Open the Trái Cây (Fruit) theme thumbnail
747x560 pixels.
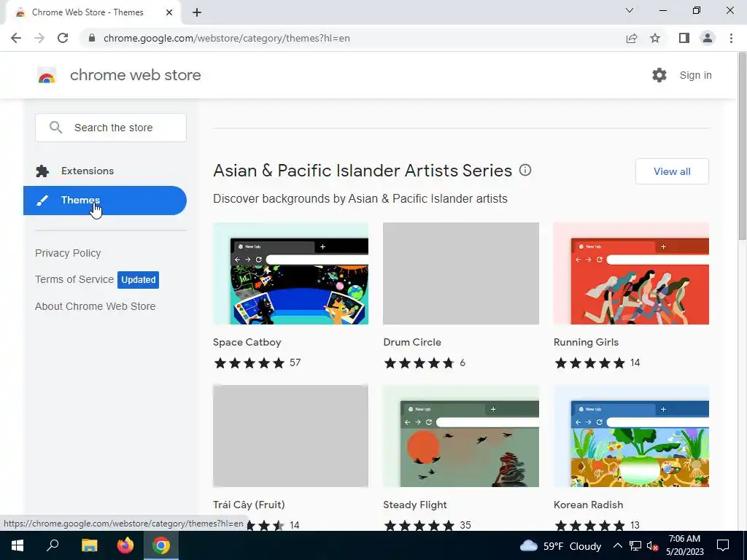(290, 436)
